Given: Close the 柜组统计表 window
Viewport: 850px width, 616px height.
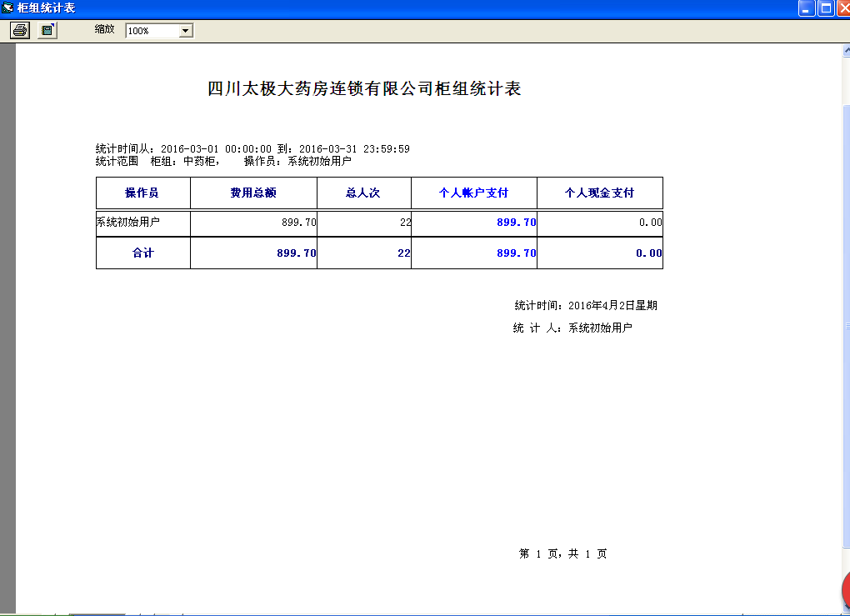Looking at the screenshot, I should coord(843,8).
